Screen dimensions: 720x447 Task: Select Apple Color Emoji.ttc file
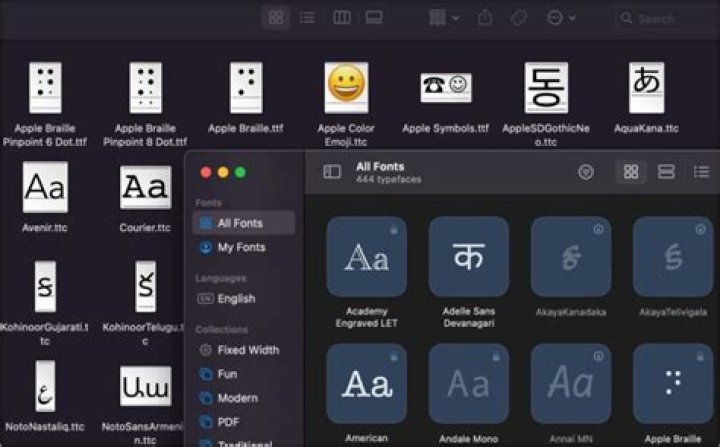(x=346, y=88)
